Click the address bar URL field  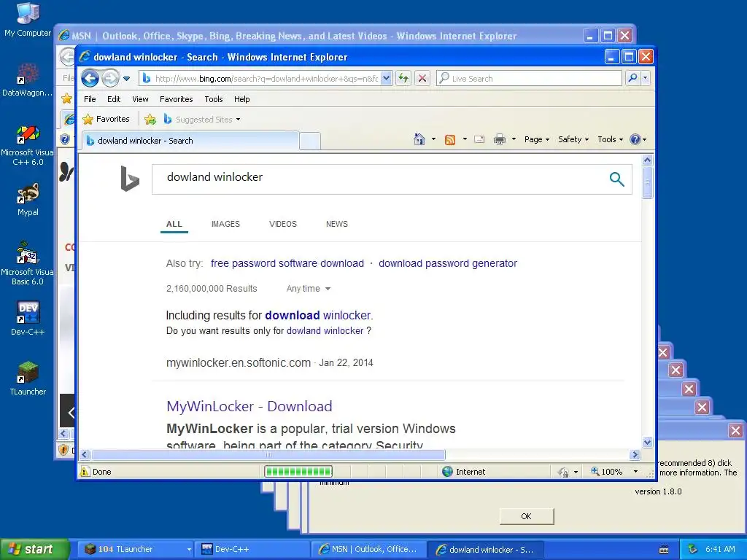(x=267, y=79)
